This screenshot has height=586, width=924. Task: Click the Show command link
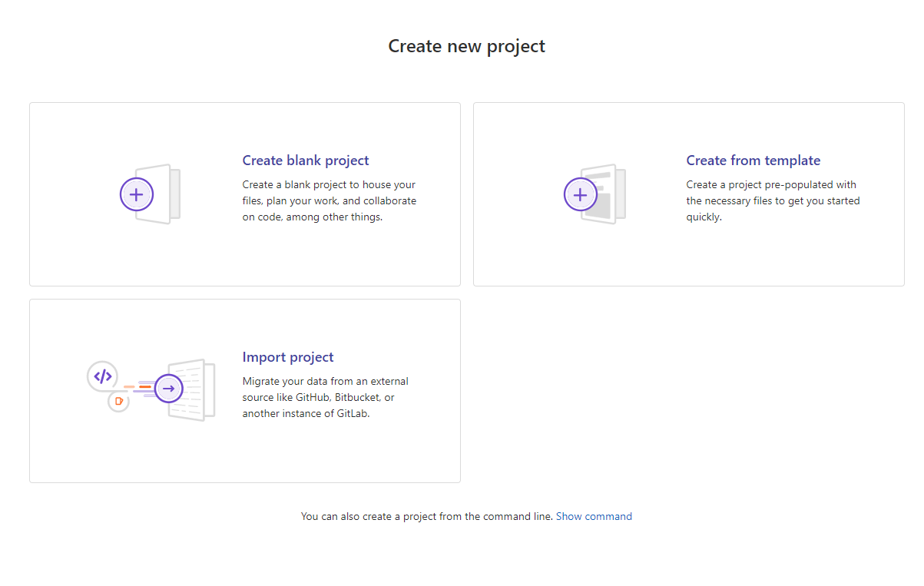(594, 517)
